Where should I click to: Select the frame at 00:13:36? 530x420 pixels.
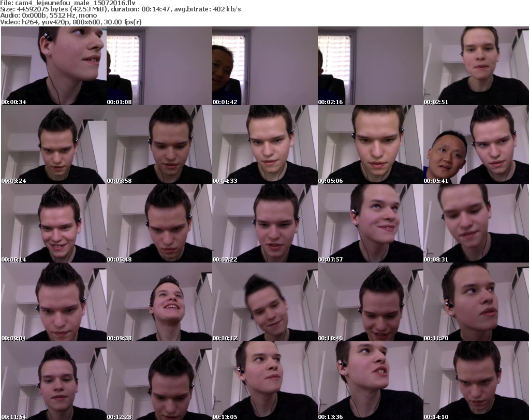tap(371, 381)
